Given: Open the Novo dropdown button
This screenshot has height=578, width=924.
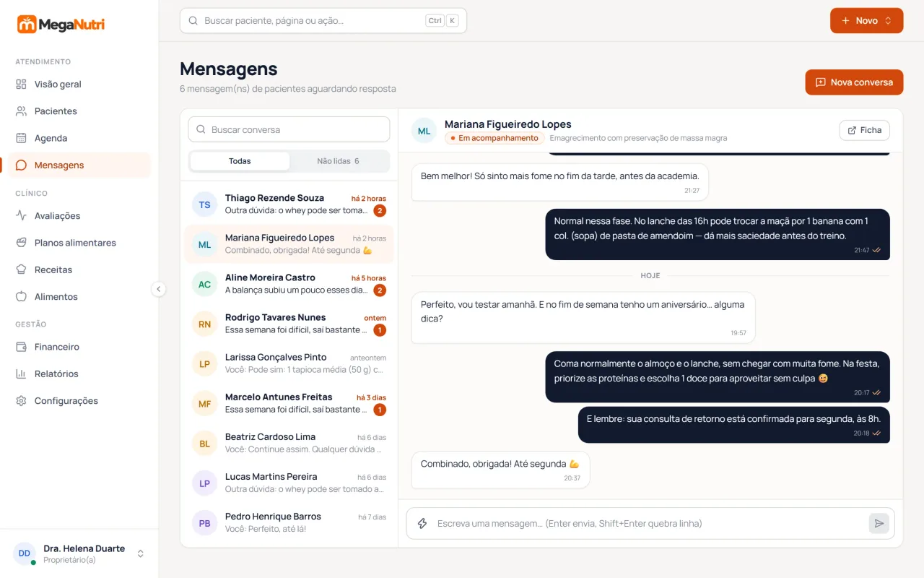Looking at the screenshot, I should [866, 21].
